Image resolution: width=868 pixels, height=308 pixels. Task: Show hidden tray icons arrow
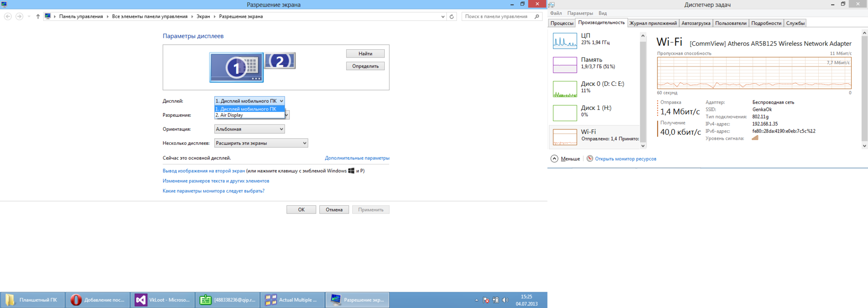(x=476, y=300)
